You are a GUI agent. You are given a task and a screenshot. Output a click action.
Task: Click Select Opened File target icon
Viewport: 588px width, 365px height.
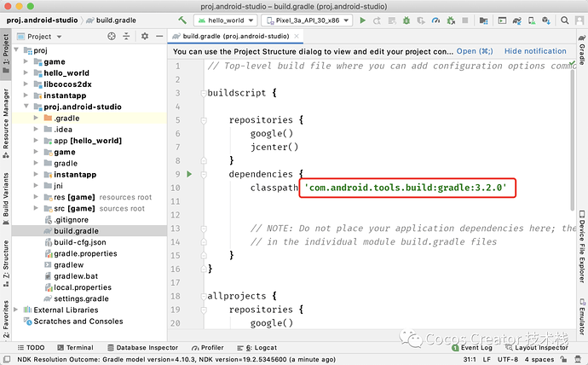112,36
